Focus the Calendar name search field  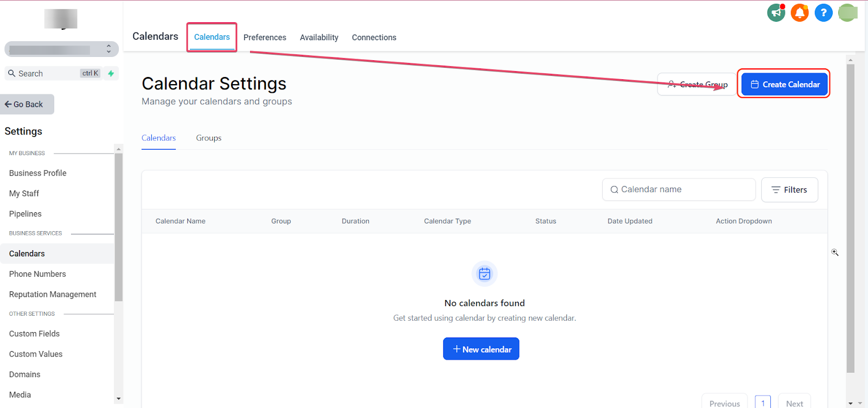(x=679, y=189)
